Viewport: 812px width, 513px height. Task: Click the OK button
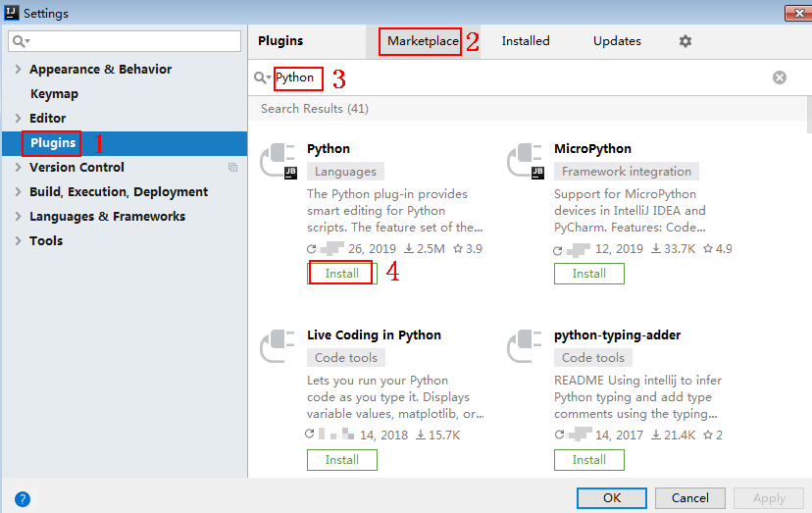[x=612, y=498]
